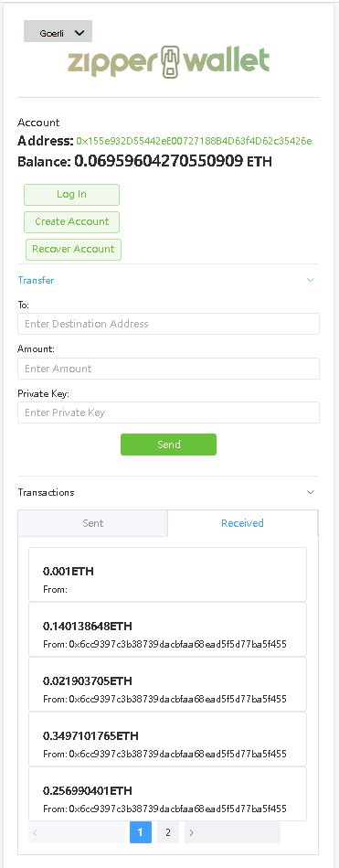This screenshot has width=339, height=868.
Task: Click the Transfer section header
Action: pos(36,280)
